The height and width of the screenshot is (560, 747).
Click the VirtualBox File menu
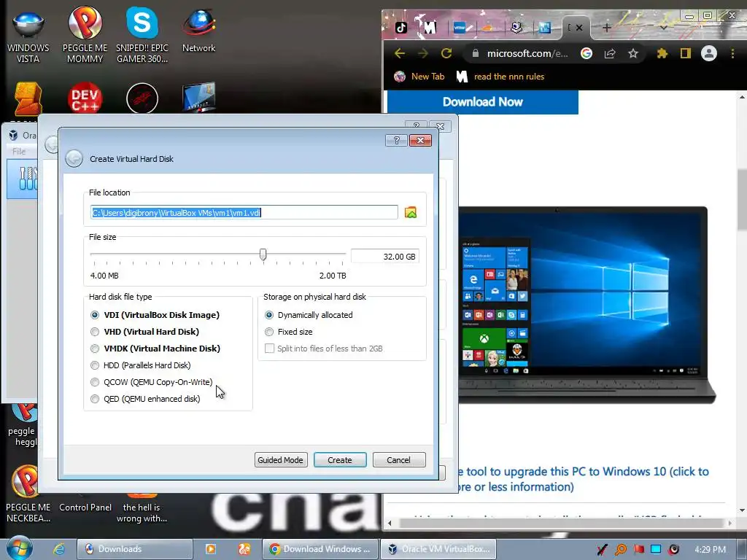pyautogui.click(x=19, y=152)
